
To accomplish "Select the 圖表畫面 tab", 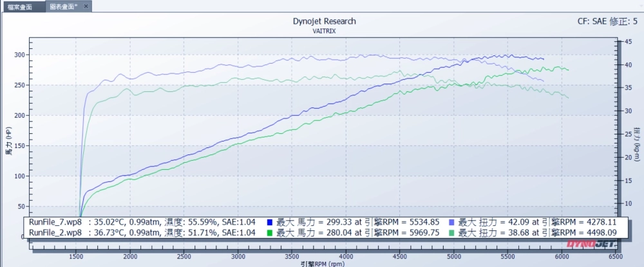I will (x=64, y=6).
